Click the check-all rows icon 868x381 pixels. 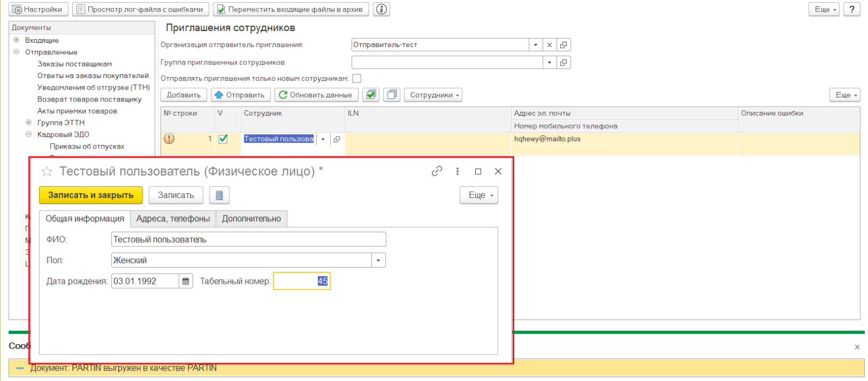pos(371,95)
